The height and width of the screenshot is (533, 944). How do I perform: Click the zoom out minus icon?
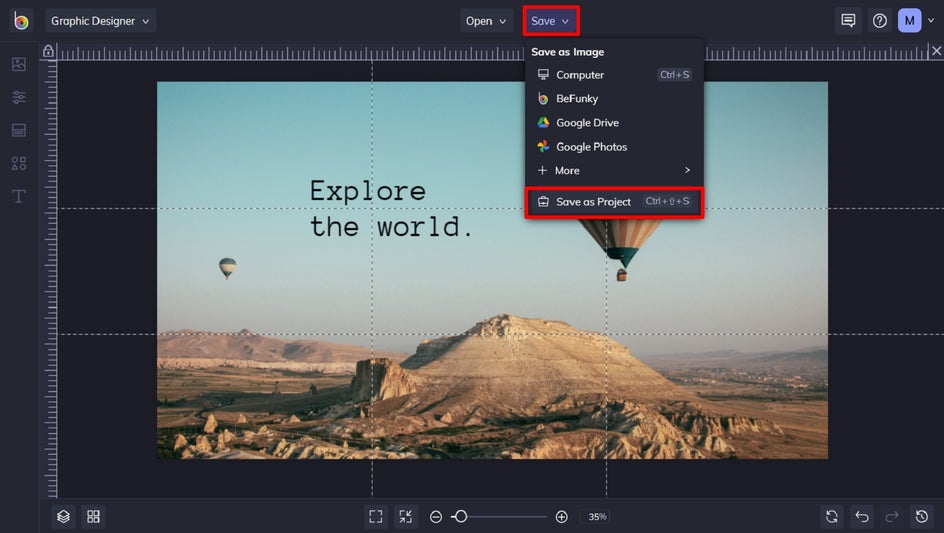436,517
